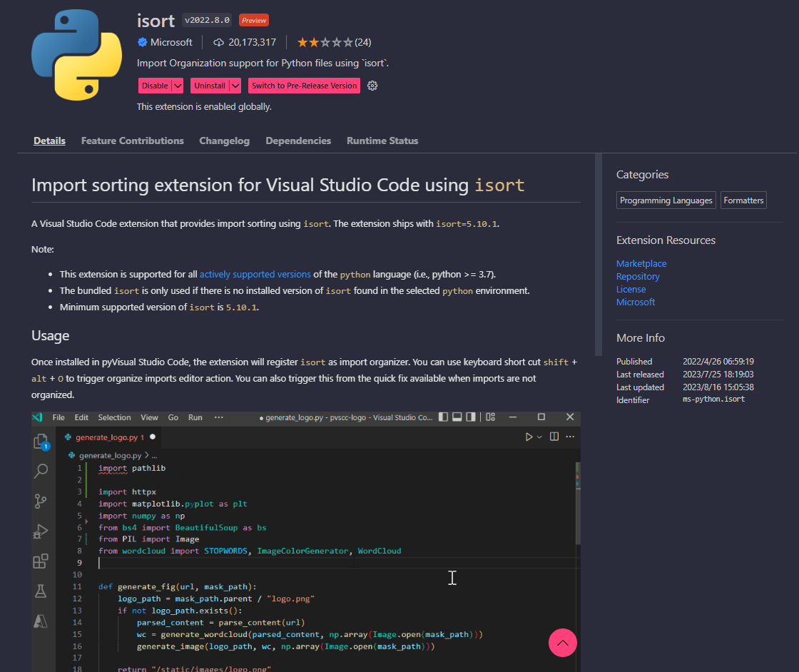Click the split editor icon in screenshot
The image size is (799, 672).
[554, 437]
